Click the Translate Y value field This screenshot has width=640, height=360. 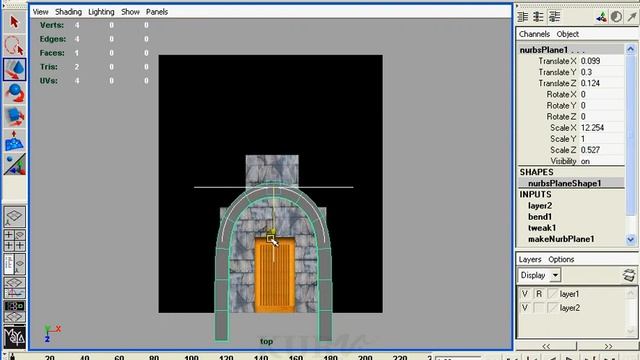(601, 72)
